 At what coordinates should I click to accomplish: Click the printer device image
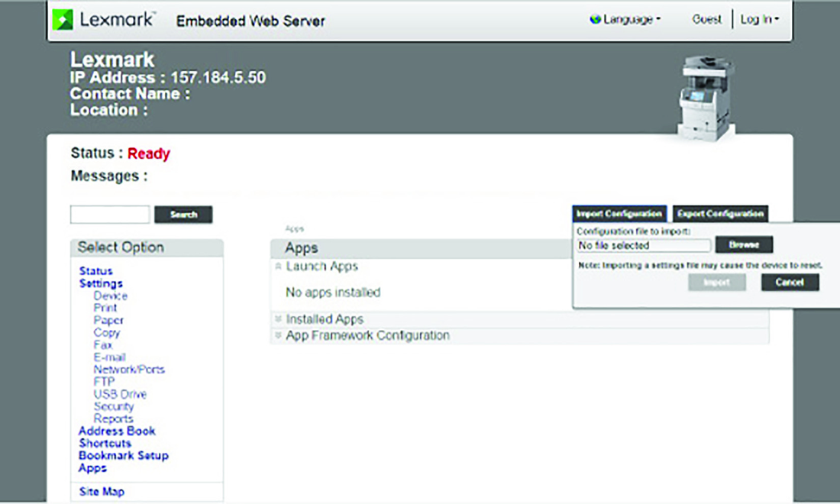coord(706,98)
